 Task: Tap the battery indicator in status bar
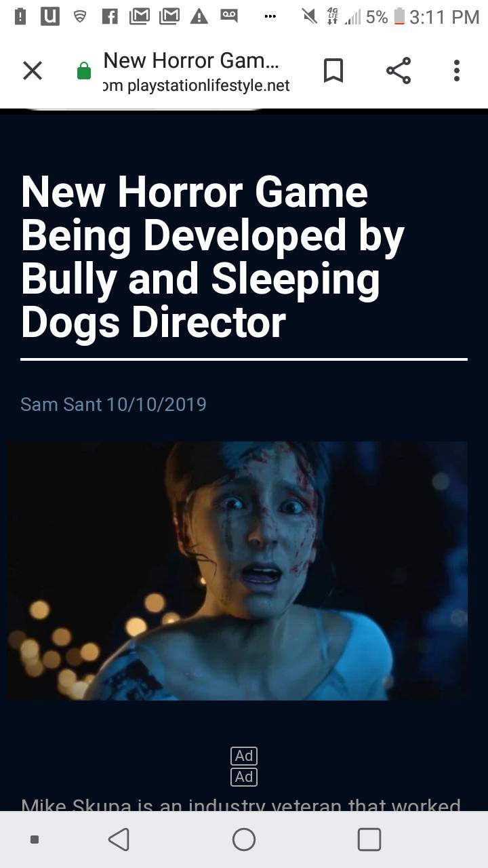(x=400, y=17)
